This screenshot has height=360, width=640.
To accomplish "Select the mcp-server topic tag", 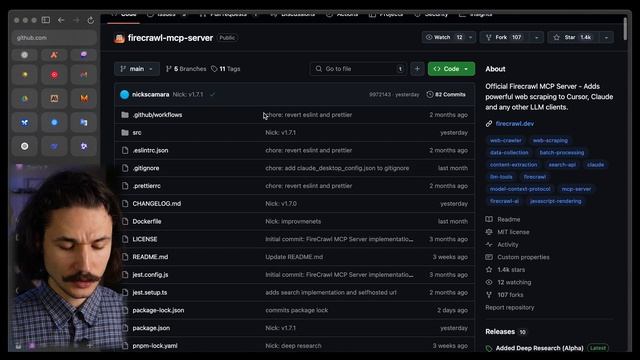I will 576,189.
